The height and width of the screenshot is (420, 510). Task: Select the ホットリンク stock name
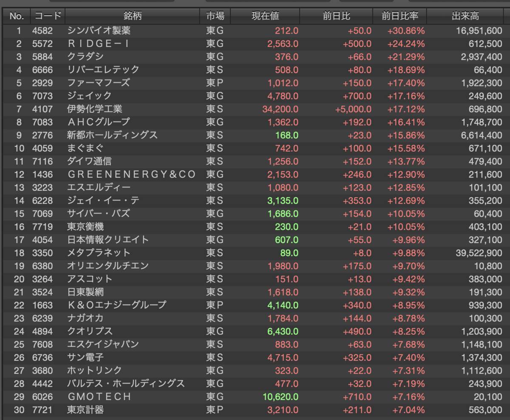click(x=94, y=371)
